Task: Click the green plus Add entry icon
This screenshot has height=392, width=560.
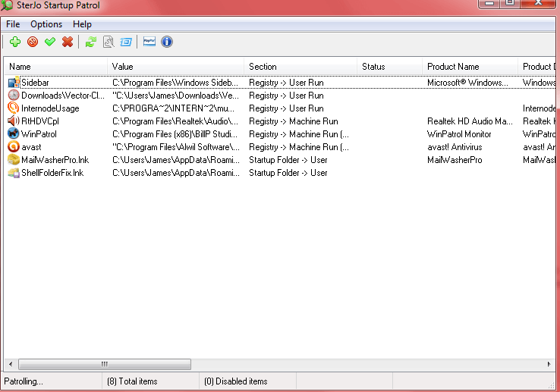Action: pyautogui.click(x=15, y=42)
